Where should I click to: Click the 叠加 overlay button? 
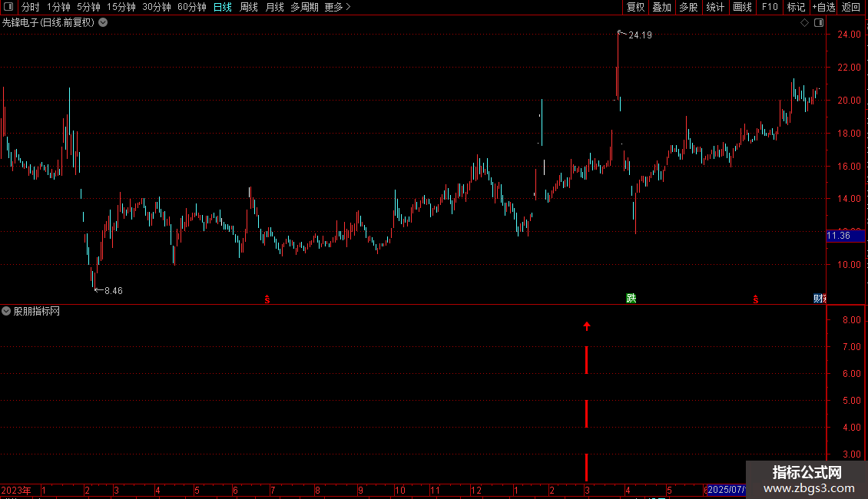(x=661, y=7)
